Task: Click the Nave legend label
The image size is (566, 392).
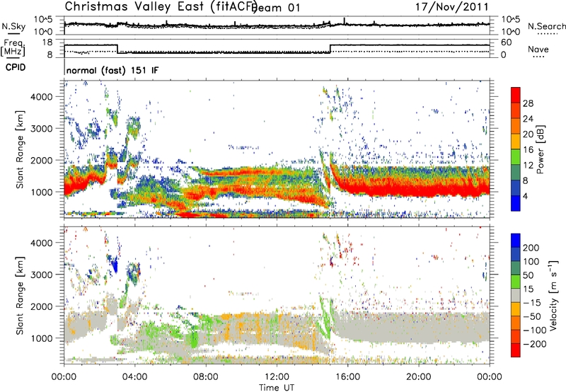Action: pyautogui.click(x=538, y=50)
